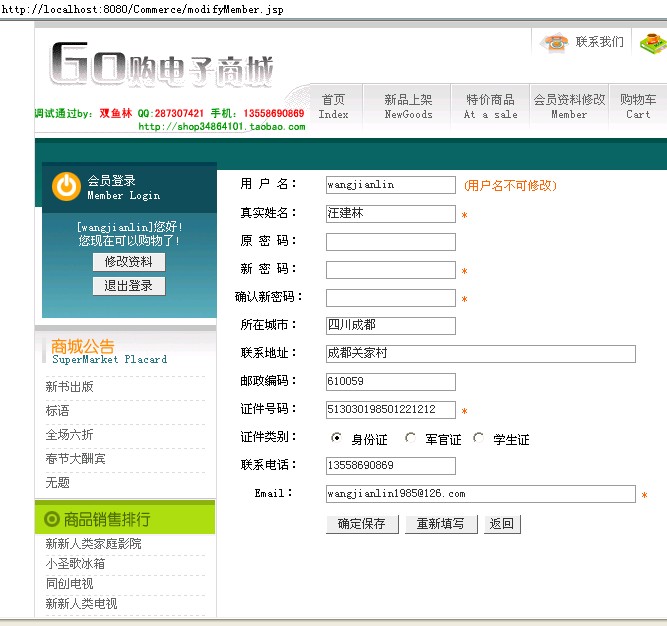The height and width of the screenshot is (626, 667).
Task: Click the 证件号码 input field
Action: pos(391,410)
